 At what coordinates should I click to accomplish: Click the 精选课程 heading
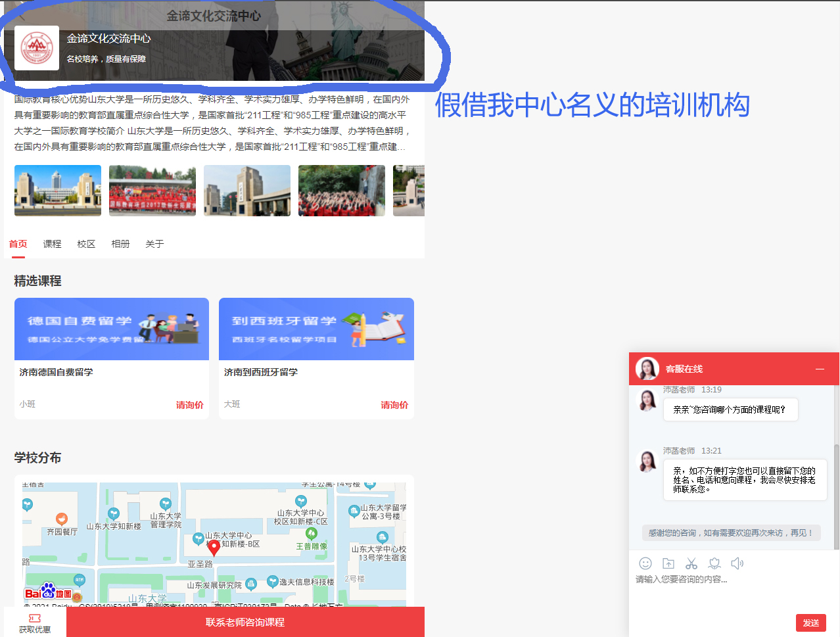(38, 281)
